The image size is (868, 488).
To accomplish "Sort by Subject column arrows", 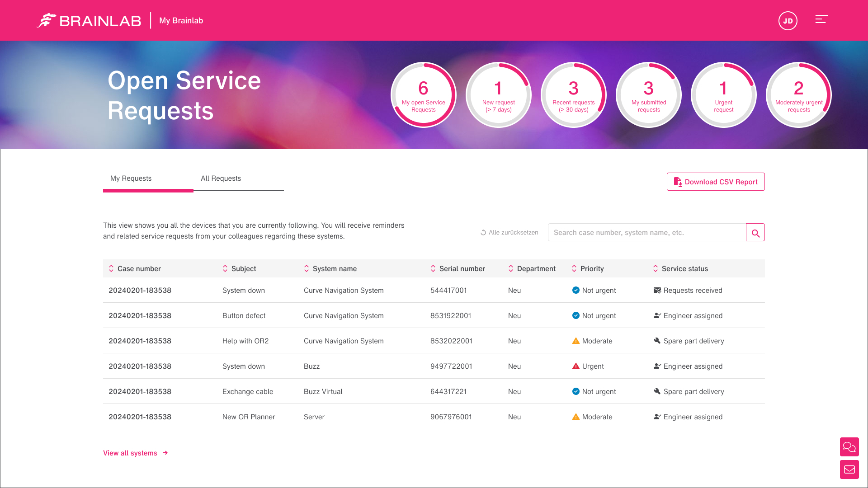I will (225, 268).
